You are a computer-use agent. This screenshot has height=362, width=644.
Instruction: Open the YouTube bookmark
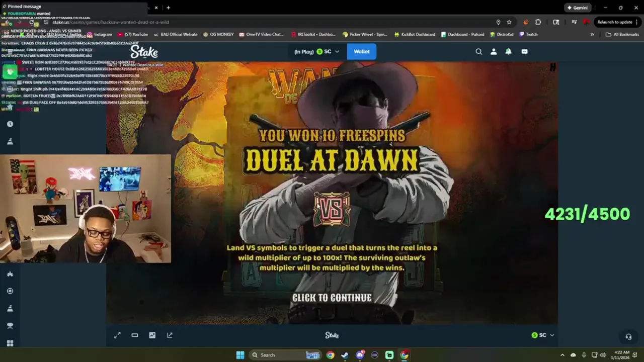point(132,34)
